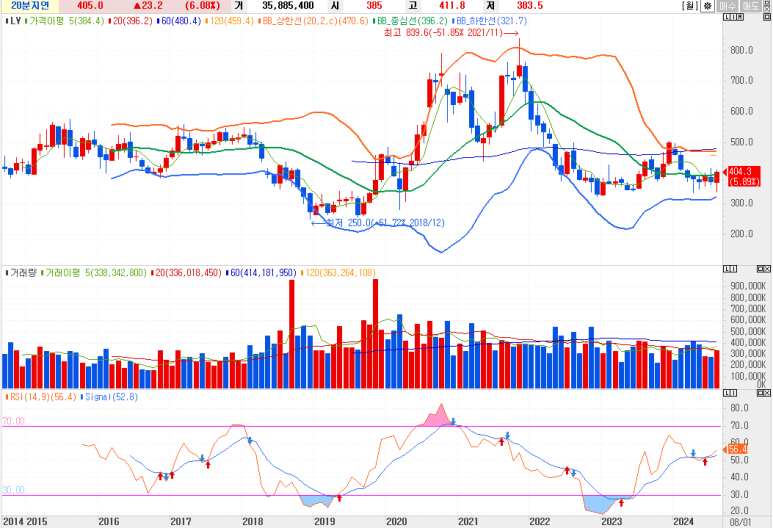This screenshot has height=528, width=773.
Task: Click RSI panel L scale icon
Action: 727,392
